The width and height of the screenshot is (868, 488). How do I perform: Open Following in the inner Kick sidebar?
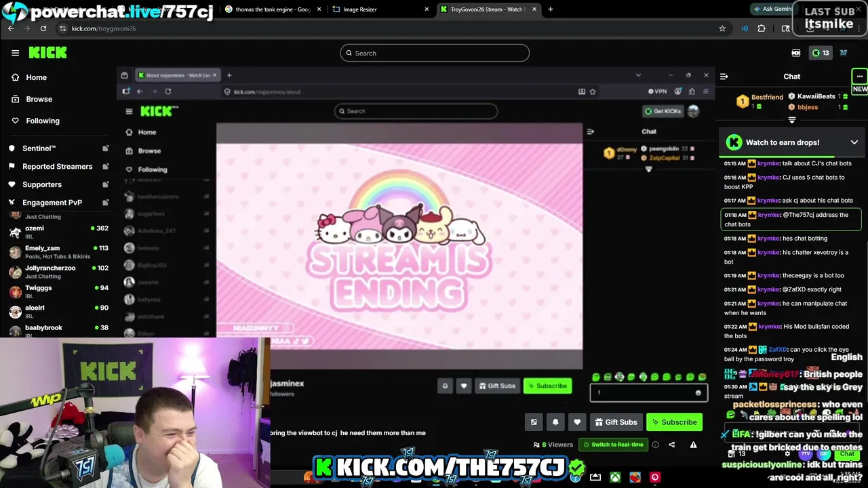point(146,169)
